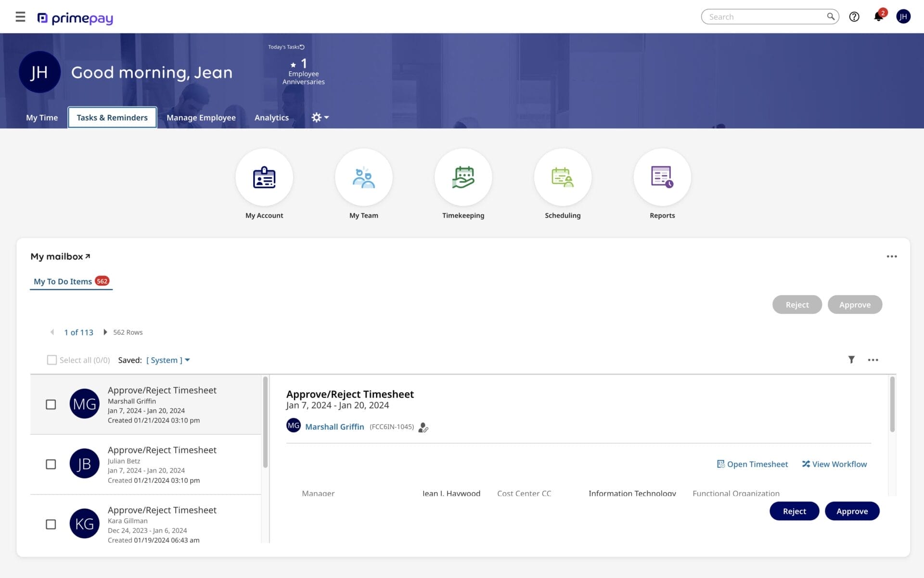Viewport: 924px width, 578px height.
Task: Open notifications bell icon
Action: point(878,16)
